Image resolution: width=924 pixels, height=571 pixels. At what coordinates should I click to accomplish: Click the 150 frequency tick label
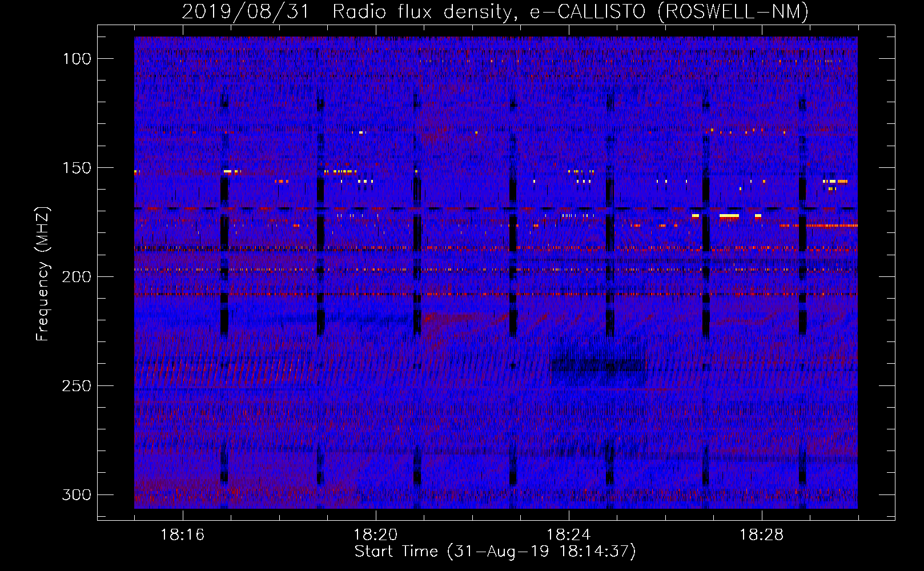[x=77, y=168]
